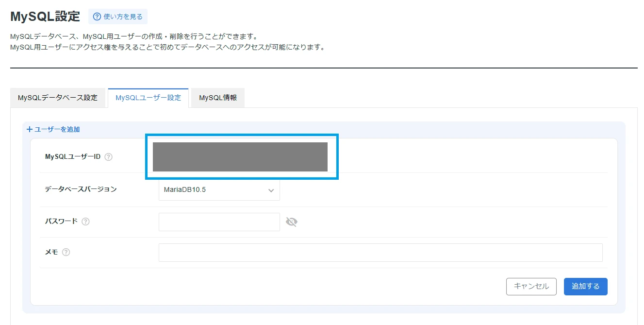Select the MySQLユーザー設定 tab

pos(148,98)
